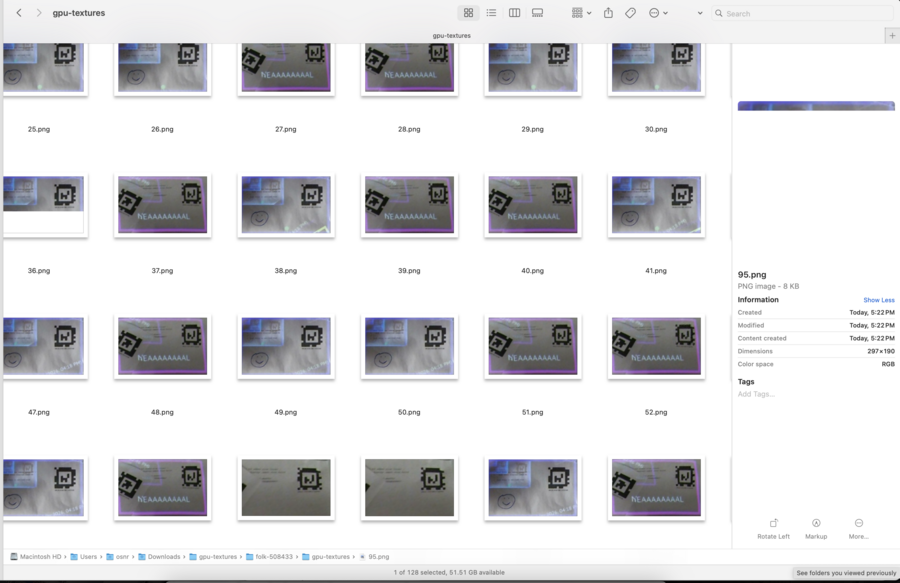The height and width of the screenshot is (583, 900).
Task: Click file name 48.png
Action: [x=162, y=412]
